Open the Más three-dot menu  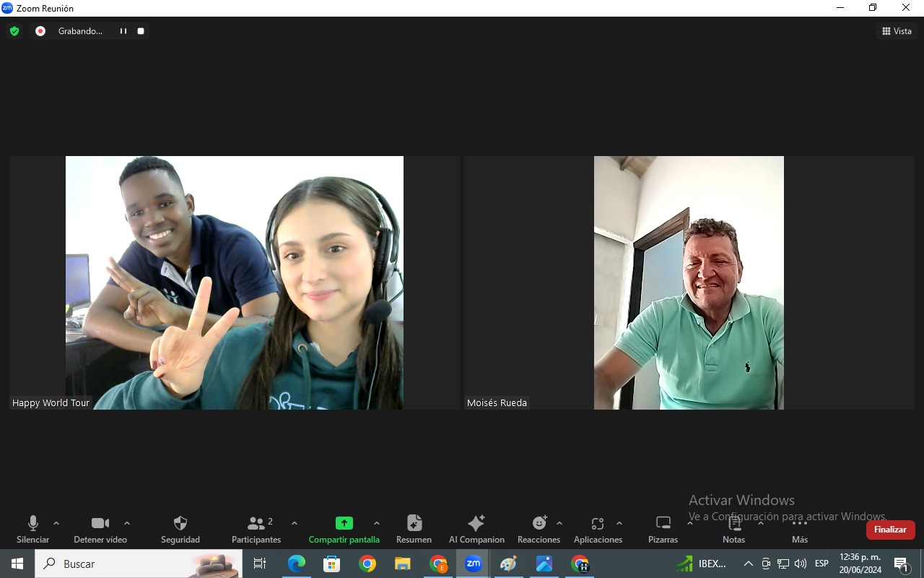tap(800, 530)
